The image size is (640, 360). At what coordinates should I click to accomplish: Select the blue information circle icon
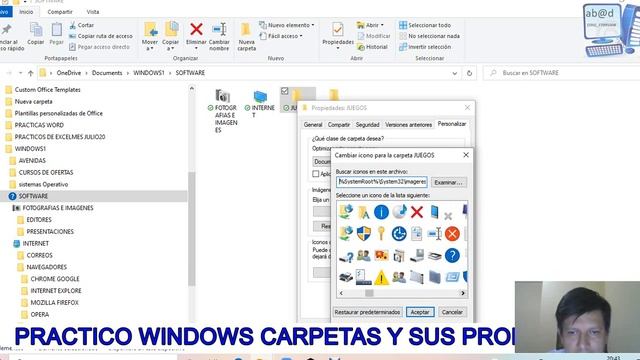pyautogui.click(x=381, y=212)
